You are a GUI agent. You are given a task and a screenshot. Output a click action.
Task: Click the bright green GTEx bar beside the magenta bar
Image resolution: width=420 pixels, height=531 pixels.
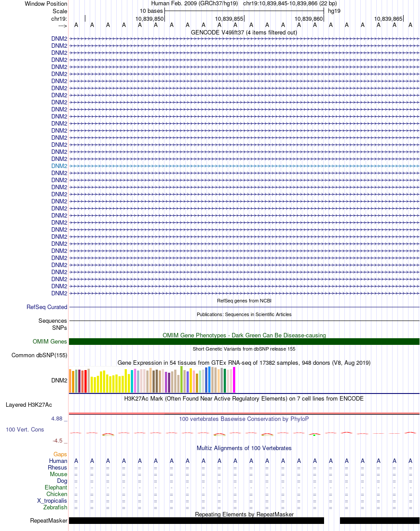tap(225, 380)
